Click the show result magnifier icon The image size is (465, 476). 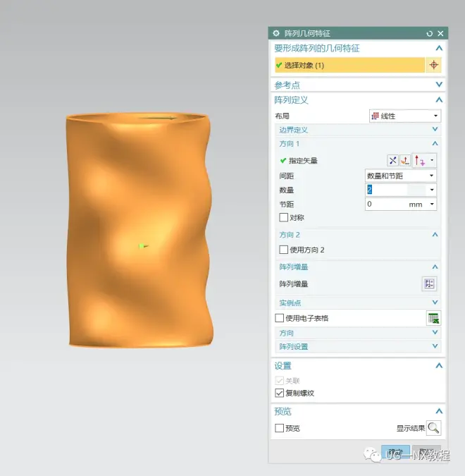pyautogui.click(x=433, y=428)
